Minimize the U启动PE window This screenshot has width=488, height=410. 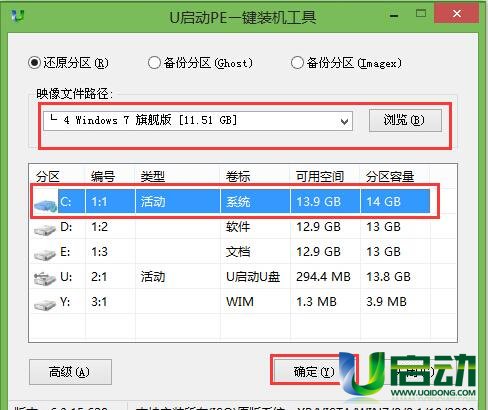(394, 15)
